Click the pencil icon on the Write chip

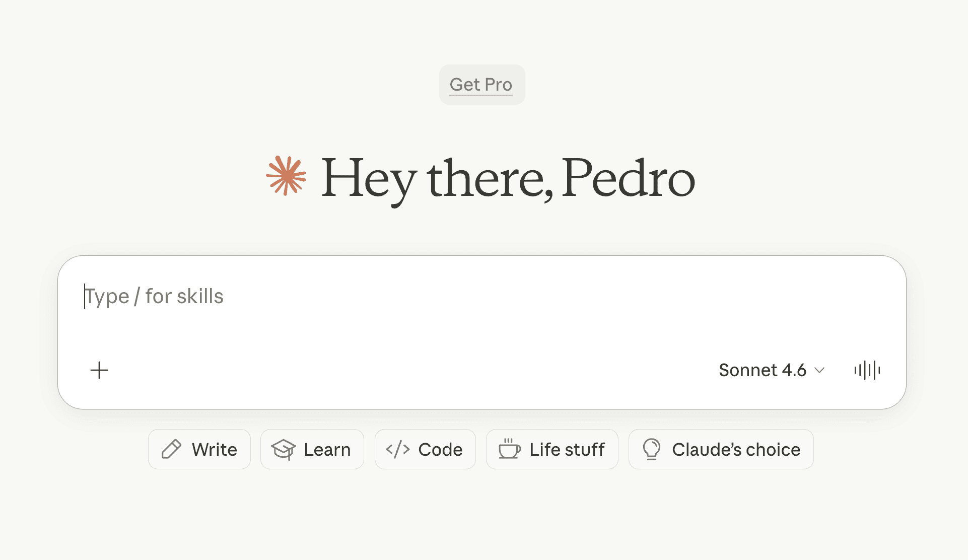171,449
